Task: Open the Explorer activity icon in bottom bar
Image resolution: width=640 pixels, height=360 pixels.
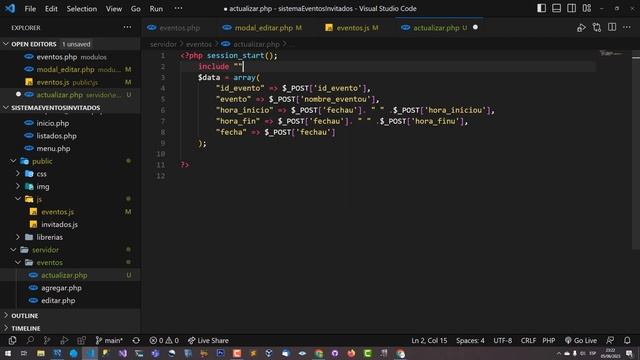Action: point(12,340)
